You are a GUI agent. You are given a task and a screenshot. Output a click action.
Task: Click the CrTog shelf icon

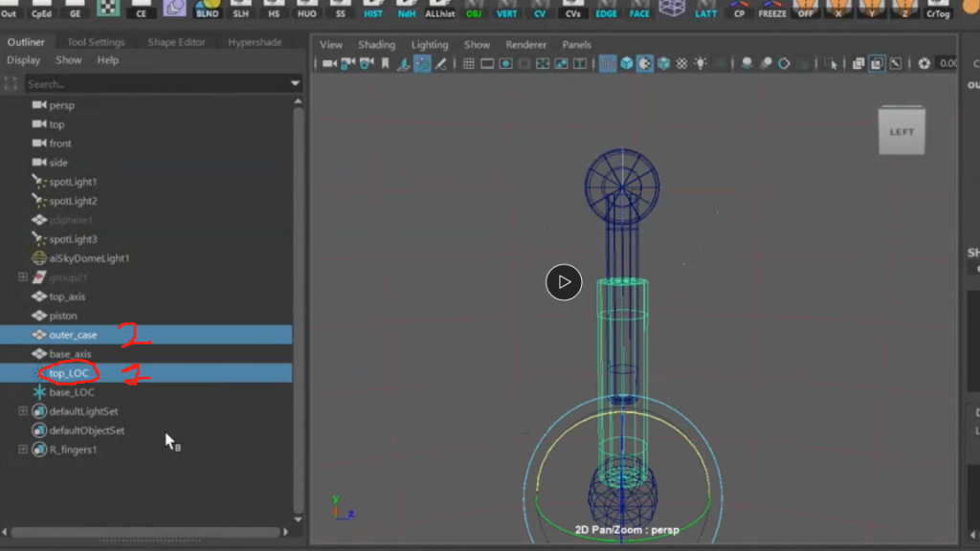pyautogui.click(x=938, y=9)
